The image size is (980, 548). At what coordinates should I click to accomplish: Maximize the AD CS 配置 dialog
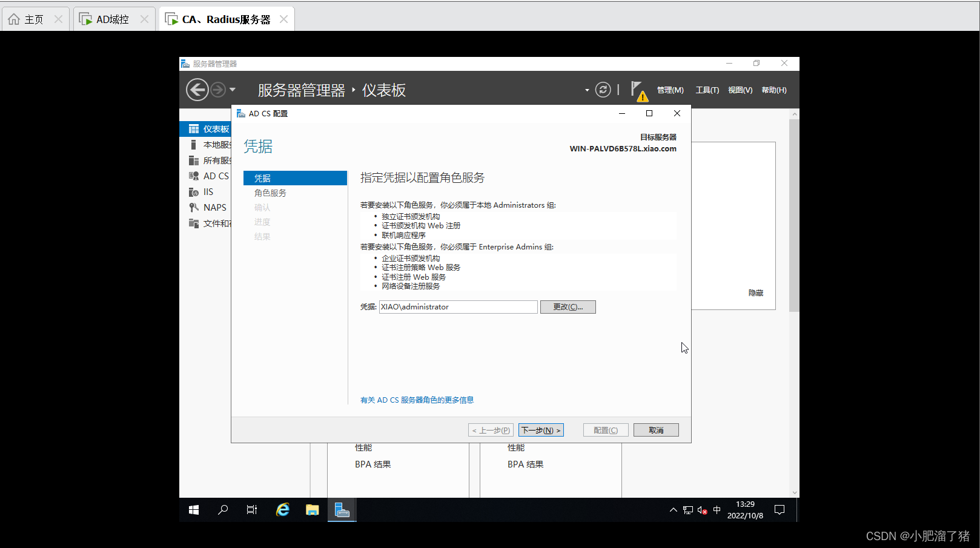(649, 113)
